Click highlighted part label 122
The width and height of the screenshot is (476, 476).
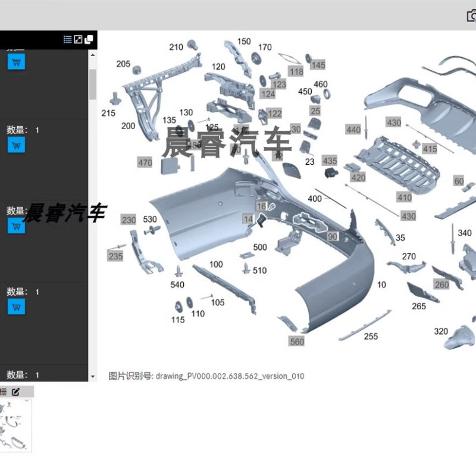(275, 114)
